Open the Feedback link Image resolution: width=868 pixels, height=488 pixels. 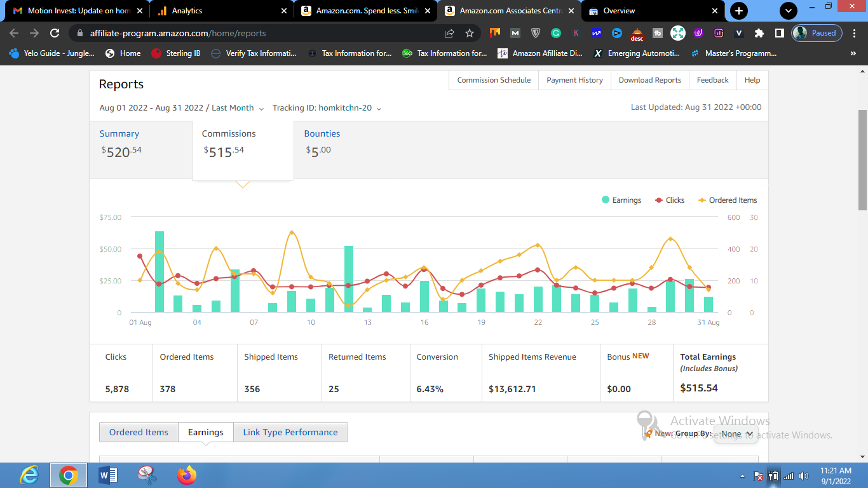(x=713, y=80)
